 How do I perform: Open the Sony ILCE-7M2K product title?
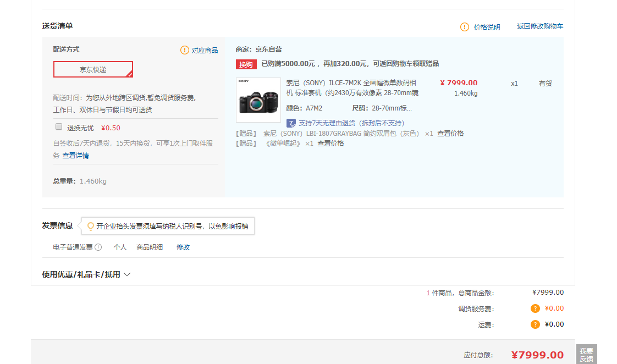(352, 88)
